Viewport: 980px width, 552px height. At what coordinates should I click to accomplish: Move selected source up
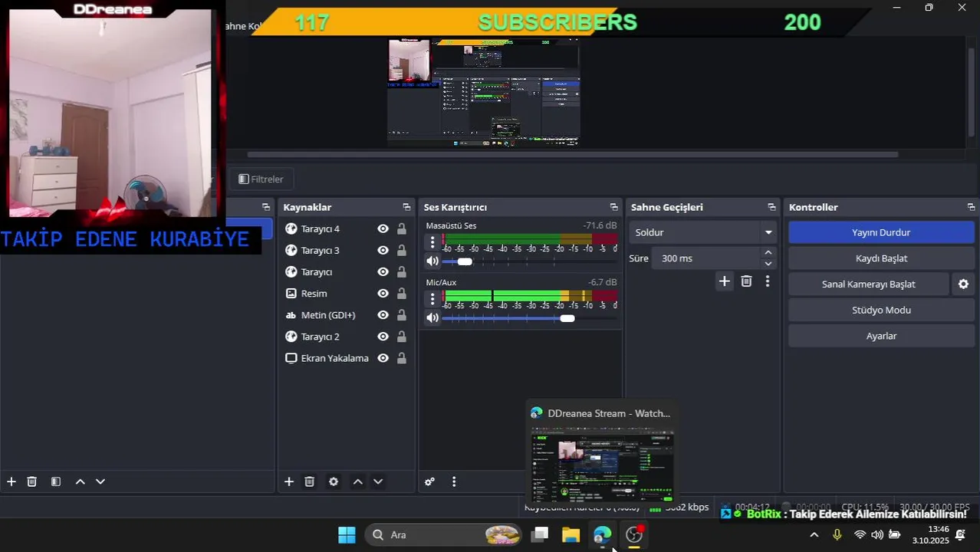[357, 481]
